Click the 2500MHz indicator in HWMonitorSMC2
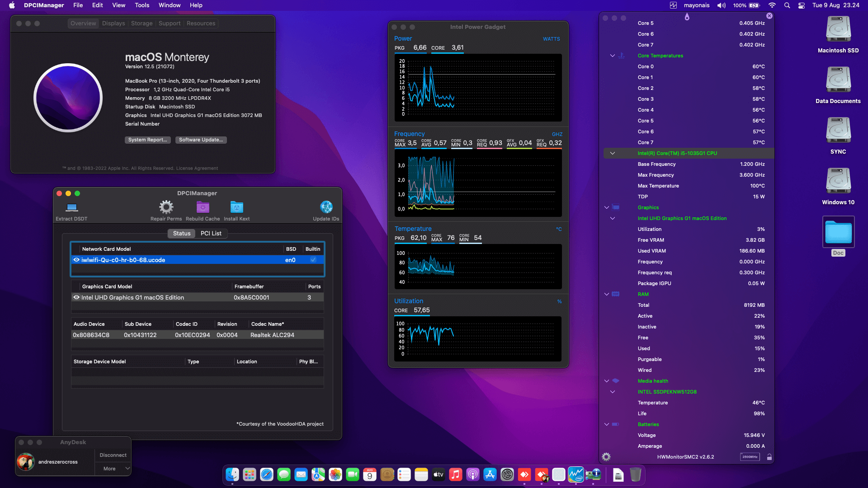The image size is (868, 488). pos(750,457)
